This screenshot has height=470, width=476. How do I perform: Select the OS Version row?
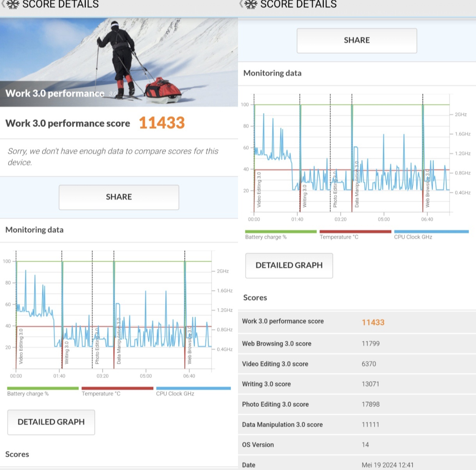357,445
